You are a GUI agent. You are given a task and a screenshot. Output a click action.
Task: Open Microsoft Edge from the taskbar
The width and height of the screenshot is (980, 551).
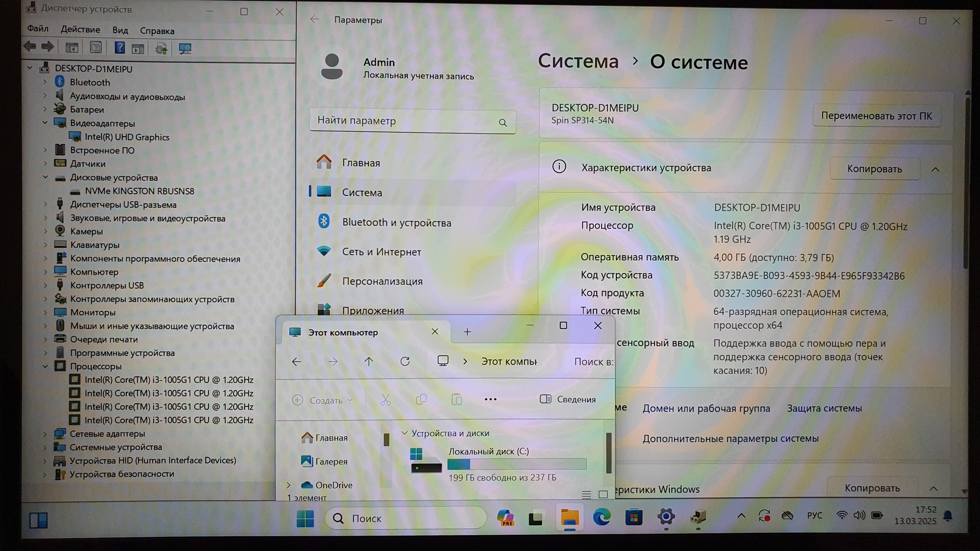pyautogui.click(x=601, y=517)
